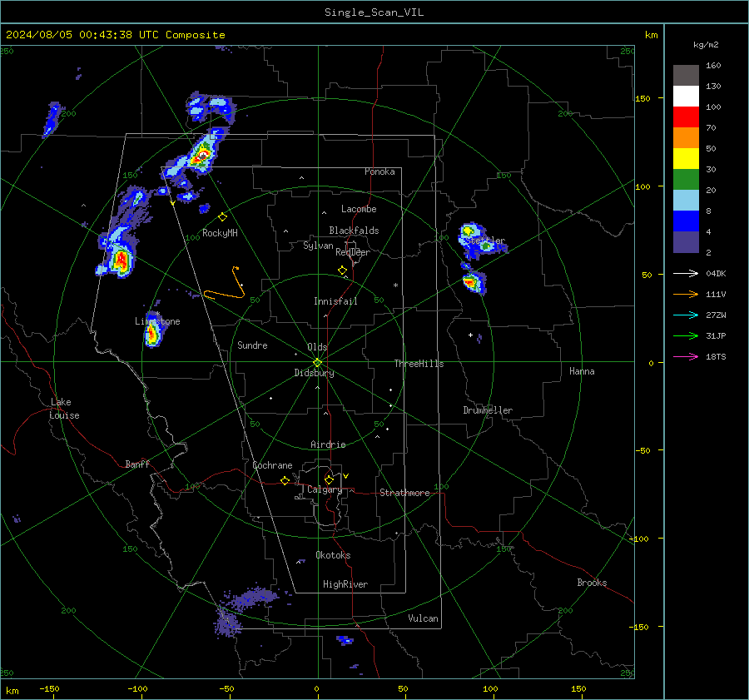Click the magenta 18TS track arrow
The image size is (749, 700).
(x=686, y=356)
